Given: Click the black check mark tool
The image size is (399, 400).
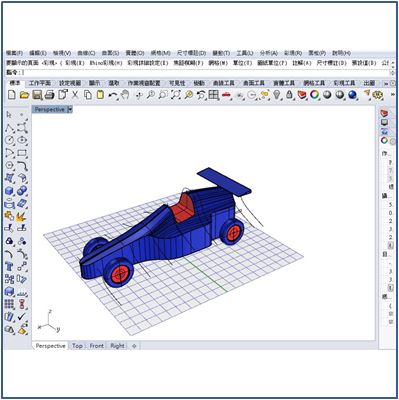Looking at the screenshot, I should [x=22, y=316].
